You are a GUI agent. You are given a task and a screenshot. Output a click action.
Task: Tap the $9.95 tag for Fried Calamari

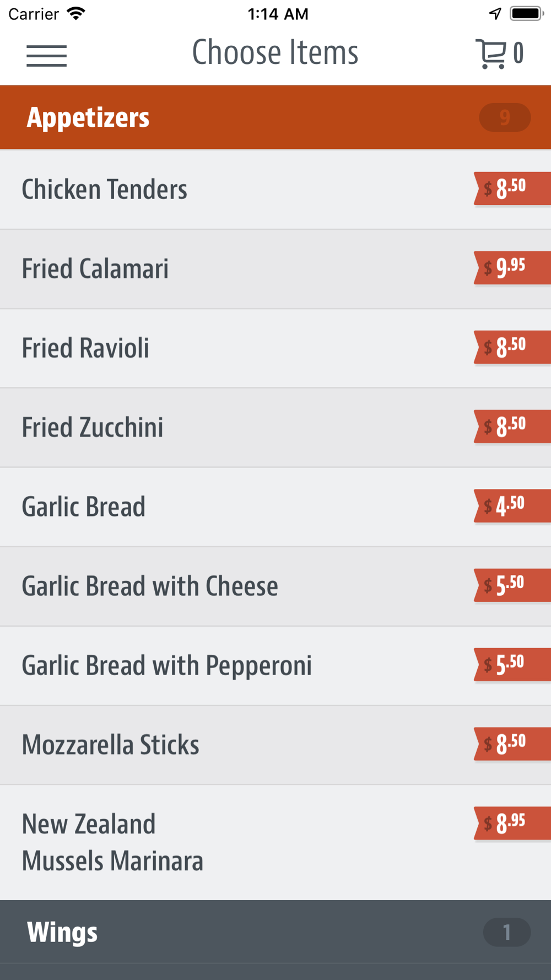(512, 268)
